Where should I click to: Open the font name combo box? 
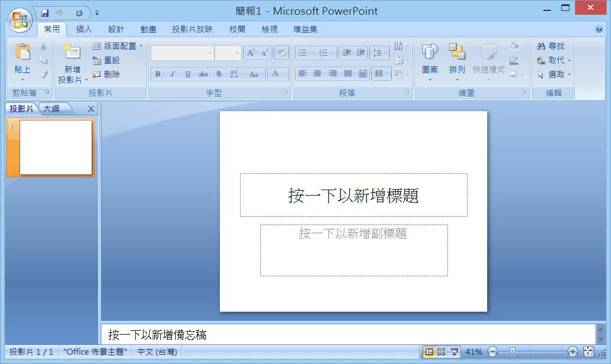[182, 53]
